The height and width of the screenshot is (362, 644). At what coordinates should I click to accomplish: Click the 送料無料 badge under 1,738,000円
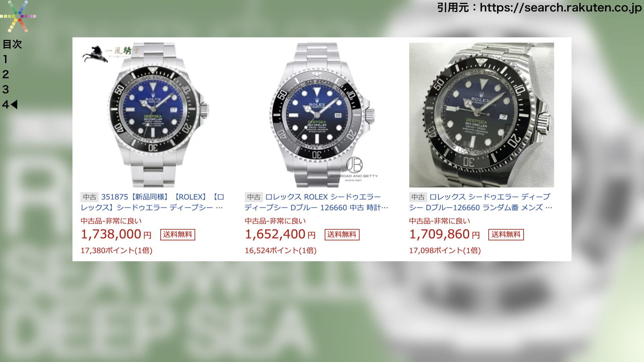[x=178, y=234]
